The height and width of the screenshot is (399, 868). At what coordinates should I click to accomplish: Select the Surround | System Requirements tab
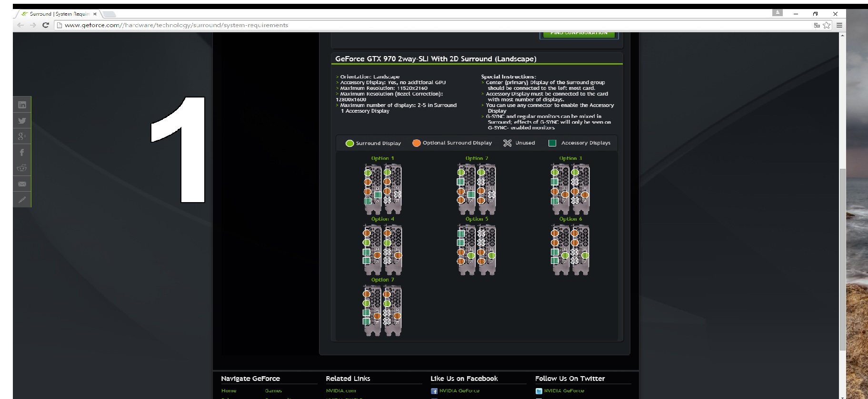[x=58, y=14]
